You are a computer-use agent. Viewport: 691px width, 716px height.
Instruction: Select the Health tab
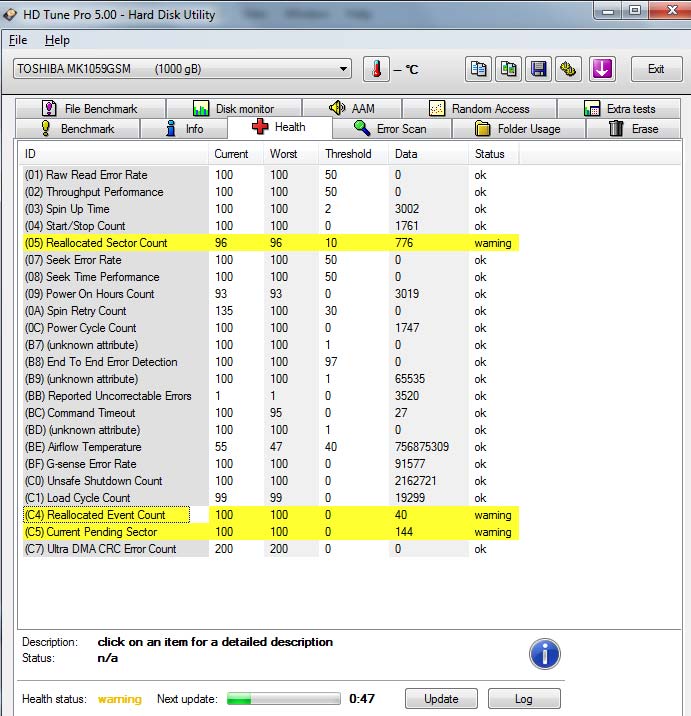pos(280,127)
